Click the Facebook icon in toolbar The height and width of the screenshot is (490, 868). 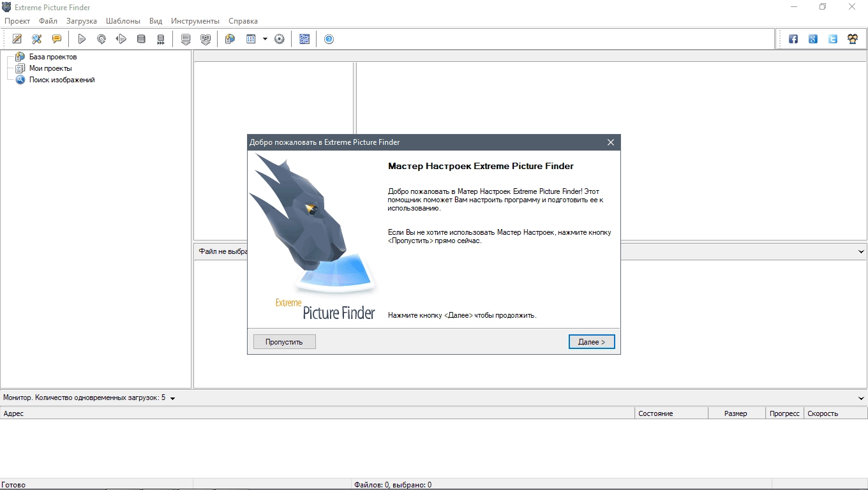(x=793, y=39)
